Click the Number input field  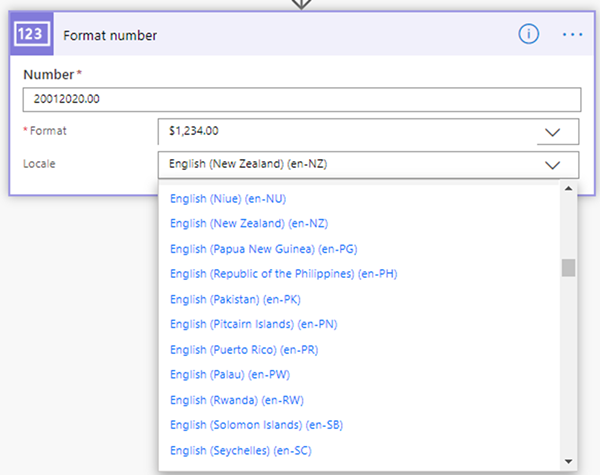coord(300,100)
